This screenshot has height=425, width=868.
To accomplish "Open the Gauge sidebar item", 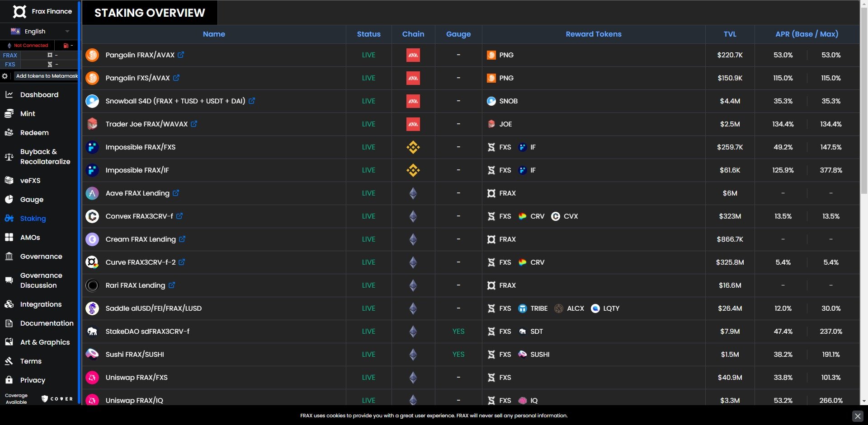I will click(x=32, y=199).
